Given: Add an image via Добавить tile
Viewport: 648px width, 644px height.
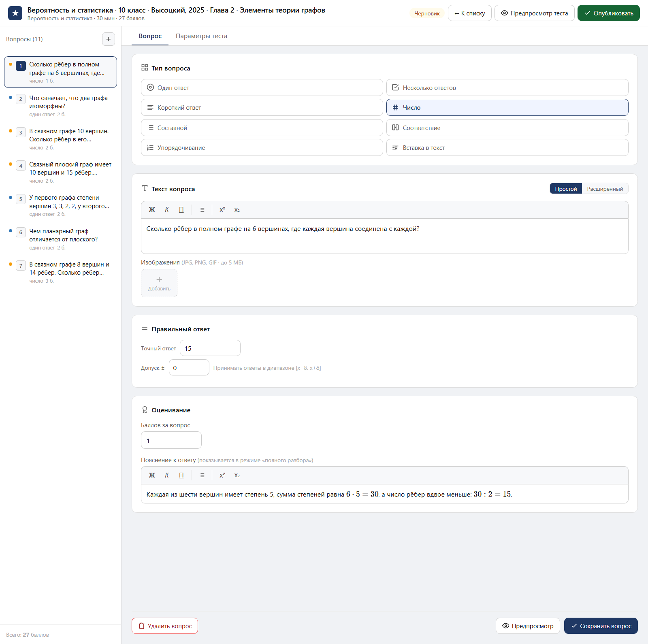Looking at the screenshot, I should tap(159, 283).
